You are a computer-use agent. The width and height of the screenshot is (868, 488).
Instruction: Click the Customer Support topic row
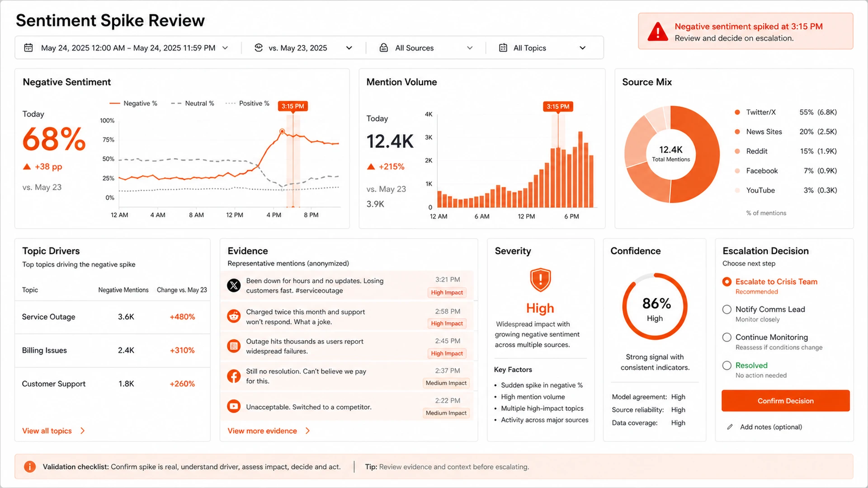[x=112, y=384]
